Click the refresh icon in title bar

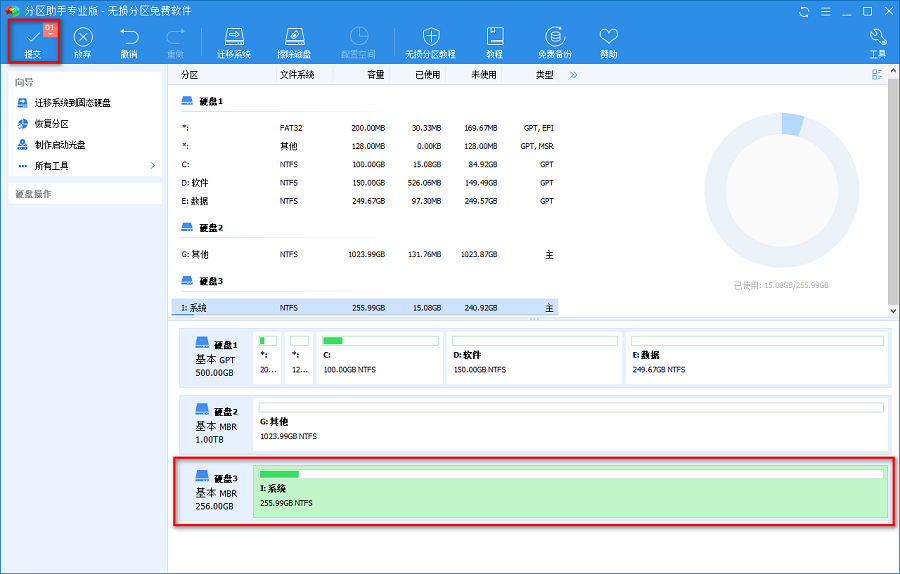pos(804,11)
